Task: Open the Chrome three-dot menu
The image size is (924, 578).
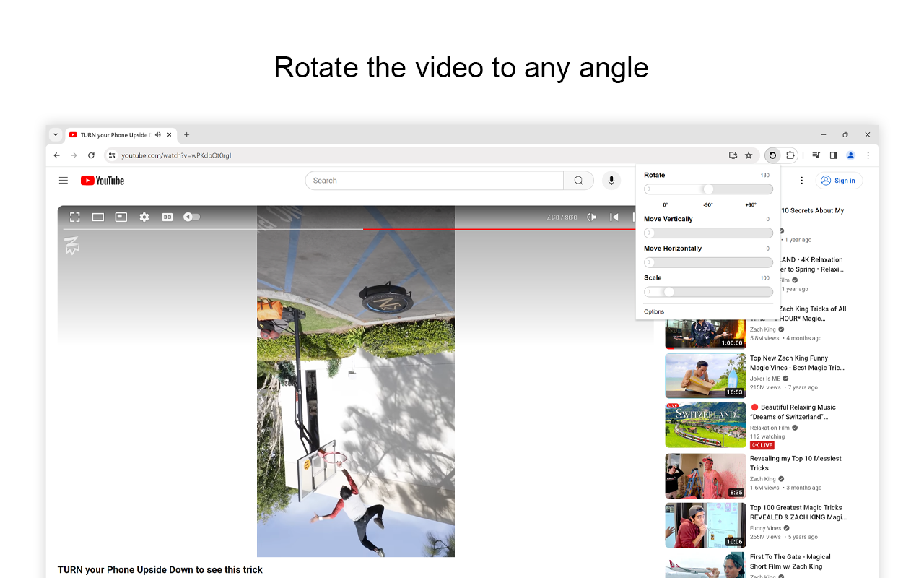Action: 868,155
